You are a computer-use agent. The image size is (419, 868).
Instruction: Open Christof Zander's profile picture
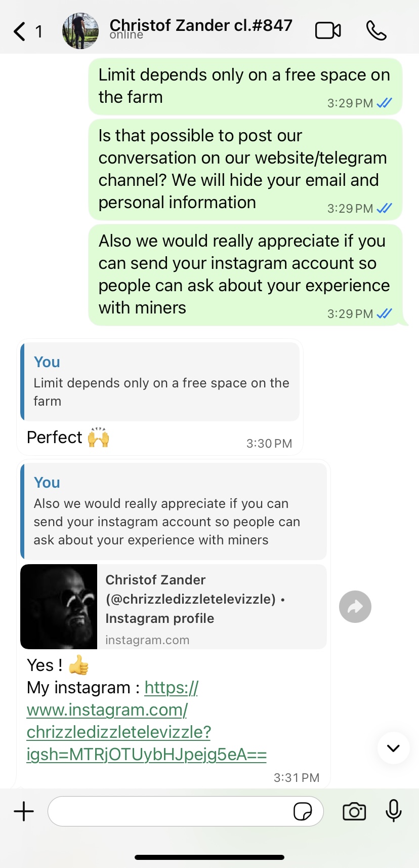point(80,31)
